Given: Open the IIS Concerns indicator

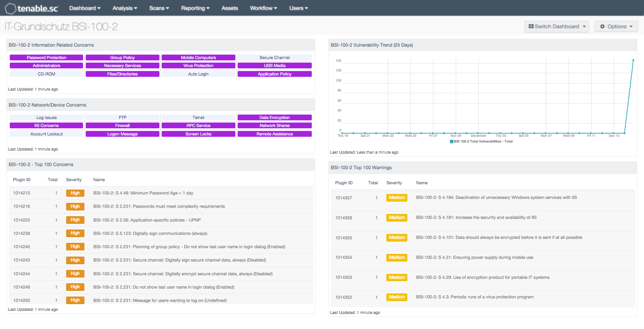Looking at the screenshot, I should tap(47, 126).
